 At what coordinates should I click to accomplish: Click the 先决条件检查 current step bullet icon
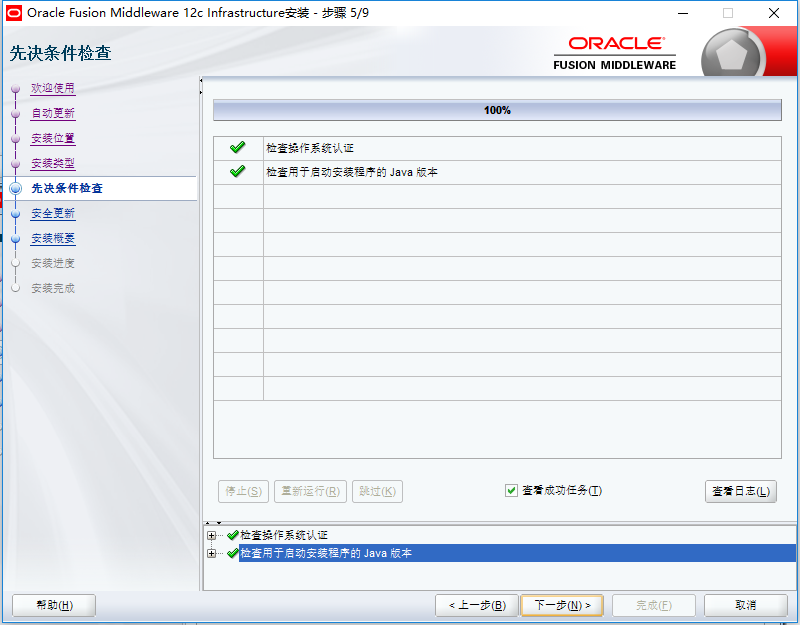click(x=16, y=188)
